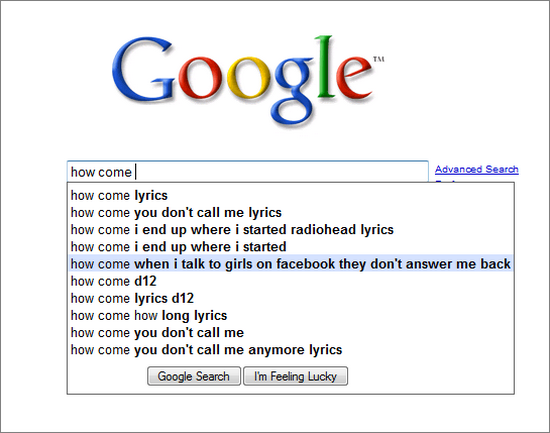Click the Google Search button
Viewport: 550px width, 433px height.
(x=194, y=376)
